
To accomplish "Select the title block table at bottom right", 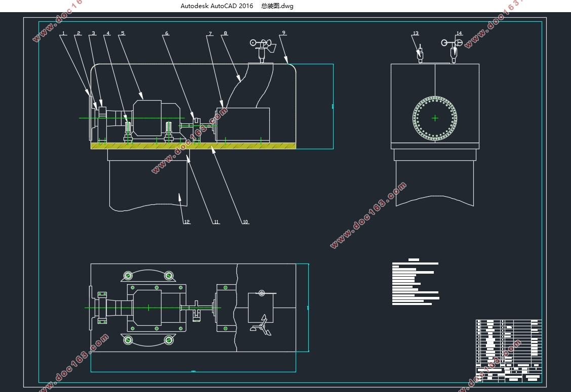I will (x=508, y=351).
